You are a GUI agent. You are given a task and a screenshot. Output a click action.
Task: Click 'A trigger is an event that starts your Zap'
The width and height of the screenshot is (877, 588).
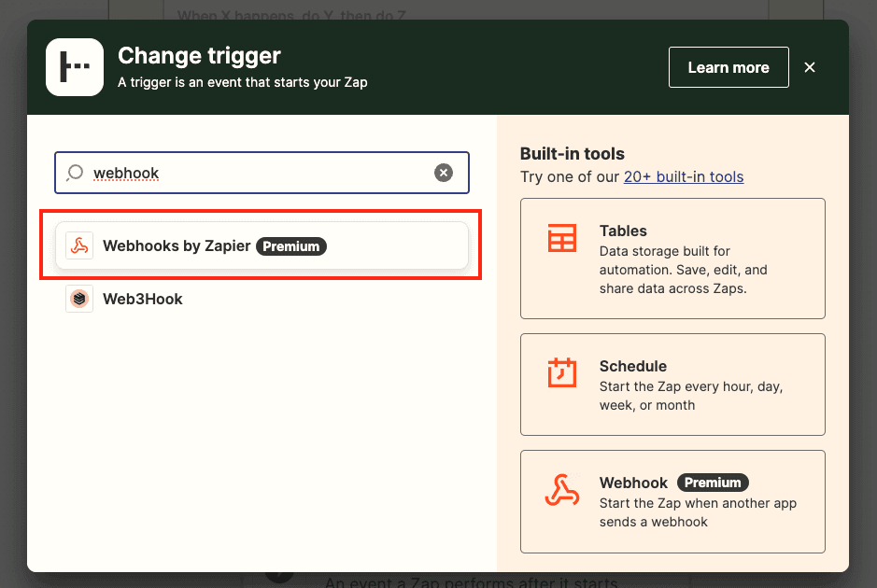point(243,82)
